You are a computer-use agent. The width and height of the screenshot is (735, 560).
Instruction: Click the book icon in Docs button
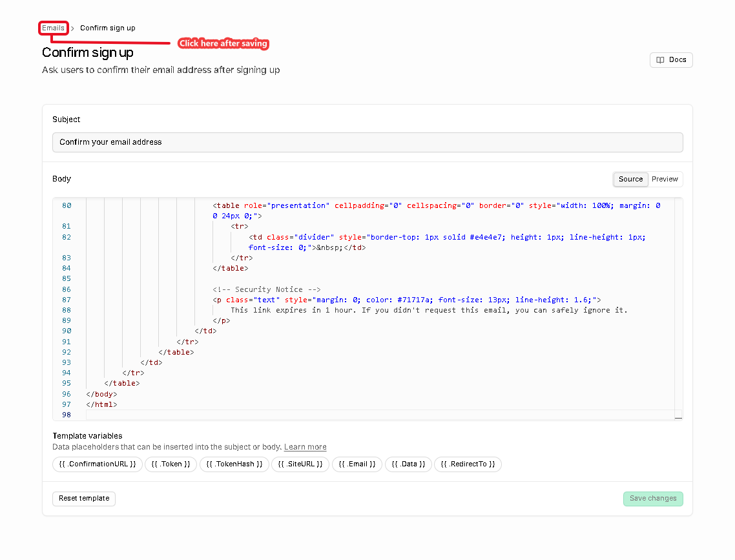point(661,60)
